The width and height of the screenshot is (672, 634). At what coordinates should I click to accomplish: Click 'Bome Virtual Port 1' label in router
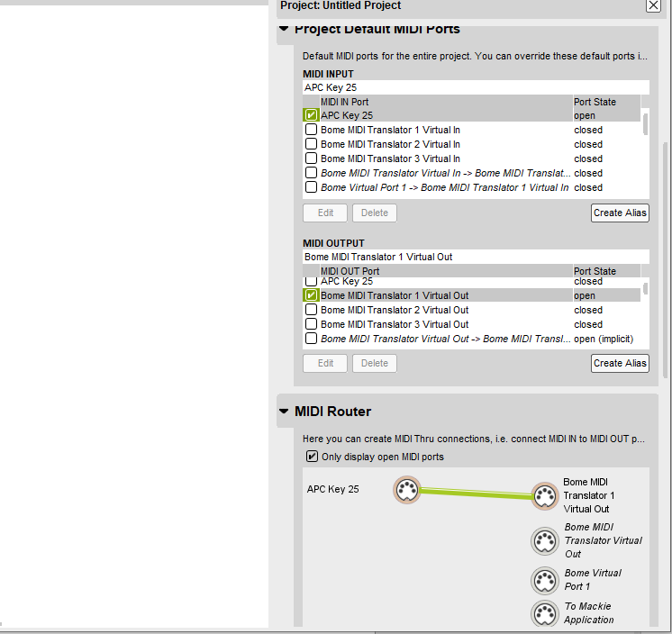(593, 580)
